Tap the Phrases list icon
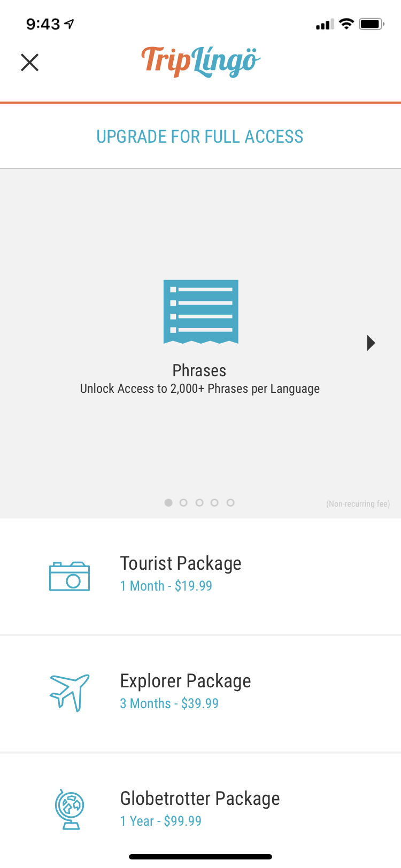The image size is (401, 868). [200, 311]
